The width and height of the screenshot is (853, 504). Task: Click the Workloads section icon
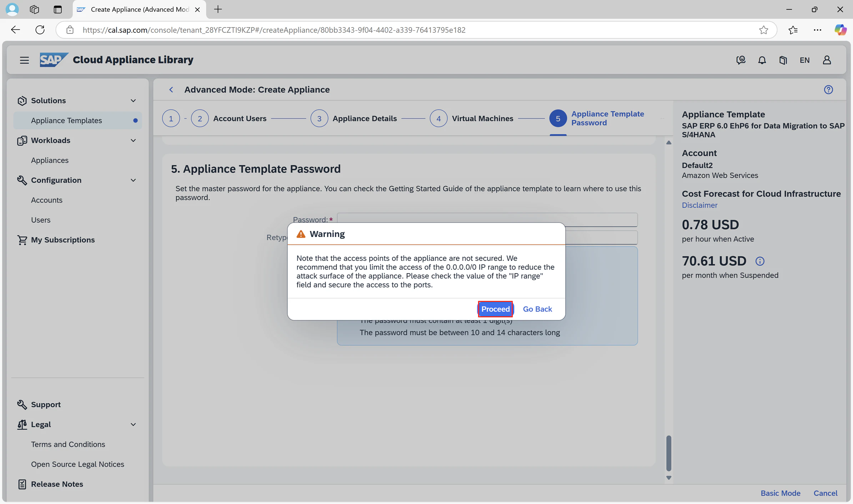(x=22, y=141)
